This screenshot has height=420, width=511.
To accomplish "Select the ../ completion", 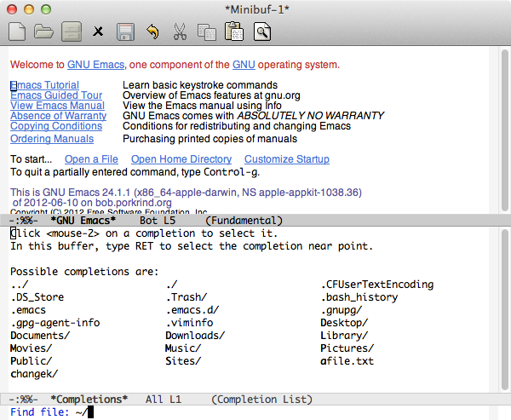I will 20,285.
